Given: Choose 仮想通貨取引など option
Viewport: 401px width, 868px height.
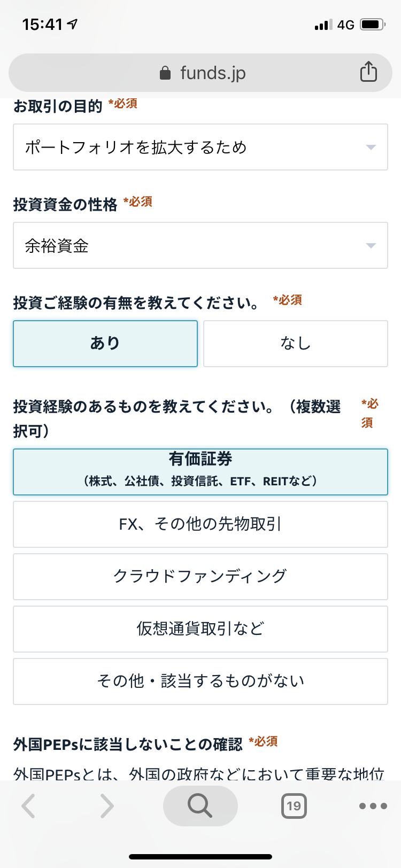Looking at the screenshot, I should (x=200, y=629).
